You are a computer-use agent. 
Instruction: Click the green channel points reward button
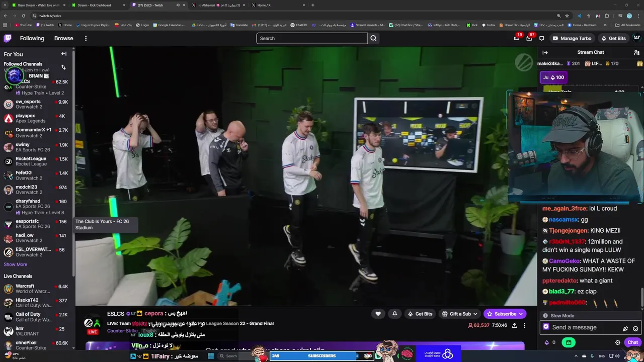click(x=569, y=342)
